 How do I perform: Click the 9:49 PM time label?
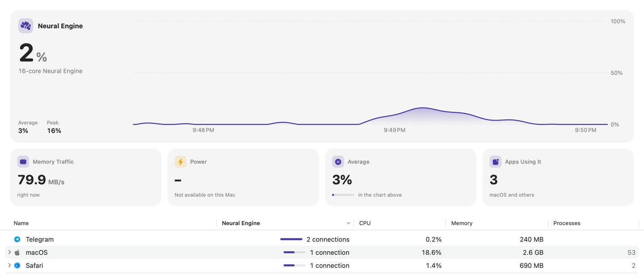[x=394, y=130]
